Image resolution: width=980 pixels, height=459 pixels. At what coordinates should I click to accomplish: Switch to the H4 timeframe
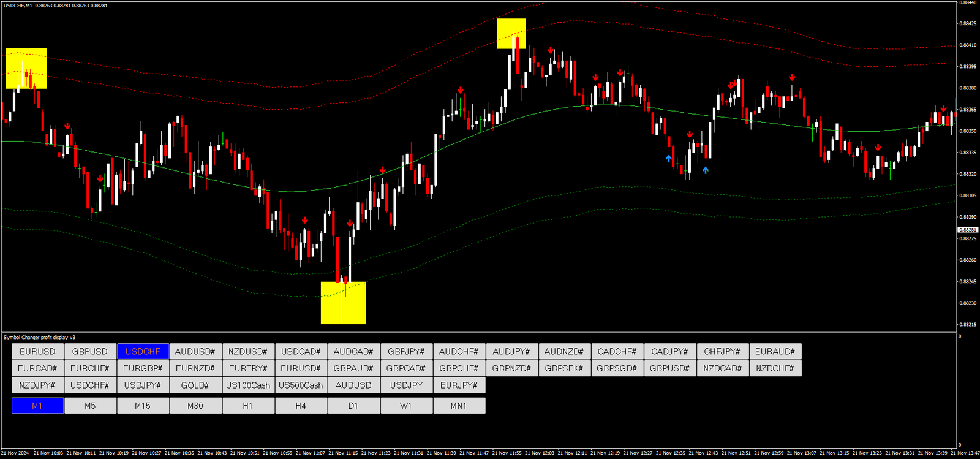pyautogui.click(x=301, y=406)
